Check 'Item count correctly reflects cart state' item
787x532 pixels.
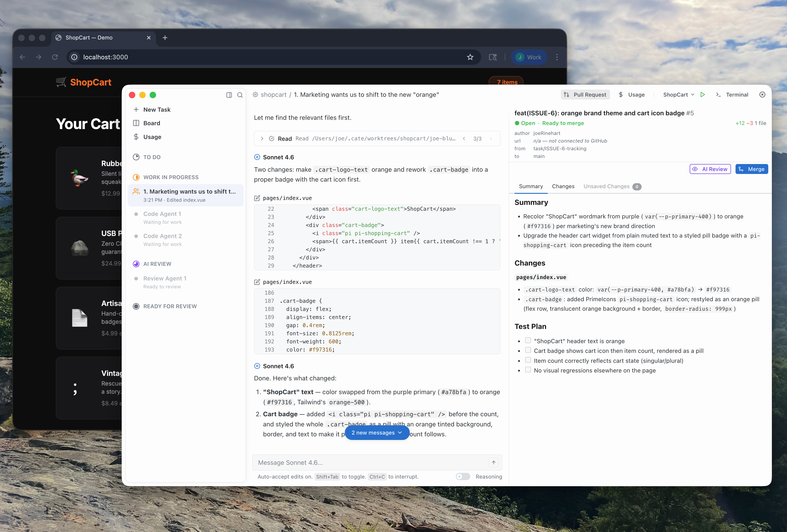pyautogui.click(x=528, y=360)
